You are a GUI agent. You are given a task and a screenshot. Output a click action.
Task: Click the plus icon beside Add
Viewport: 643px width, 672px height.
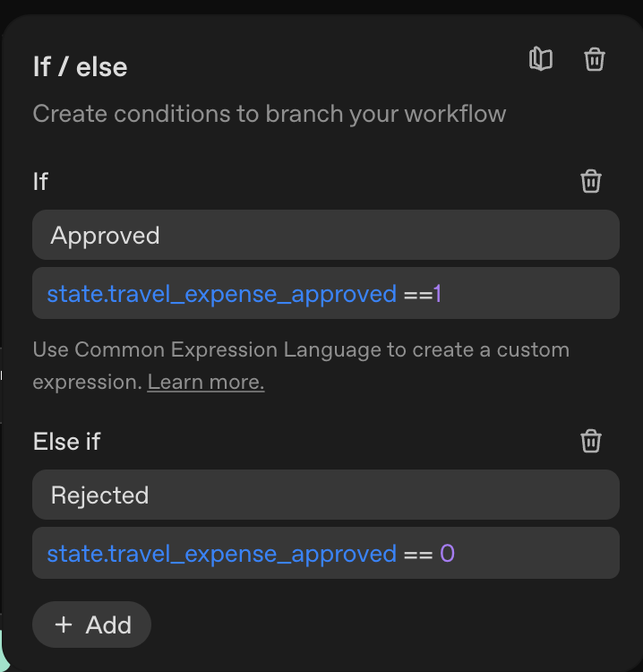tap(64, 625)
